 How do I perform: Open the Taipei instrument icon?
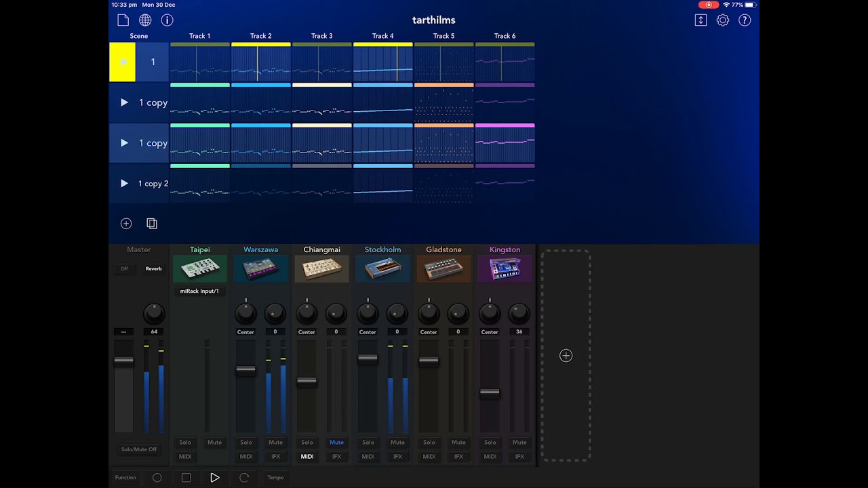click(200, 268)
